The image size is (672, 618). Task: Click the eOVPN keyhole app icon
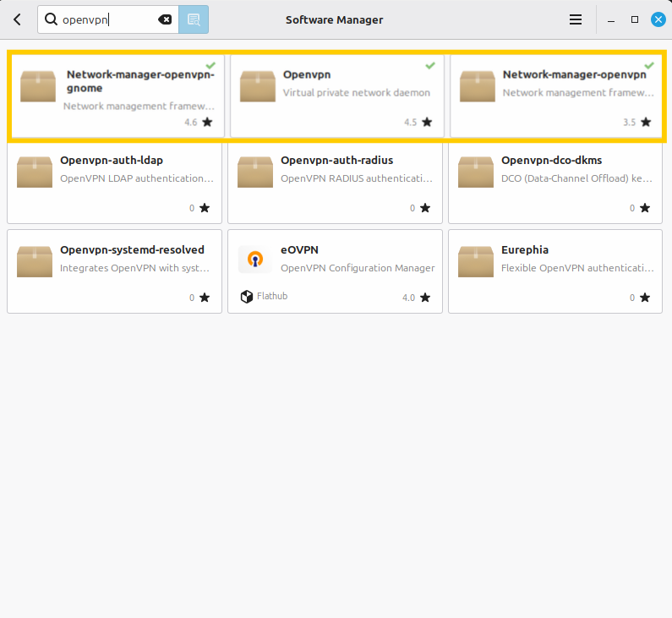point(255,260)
